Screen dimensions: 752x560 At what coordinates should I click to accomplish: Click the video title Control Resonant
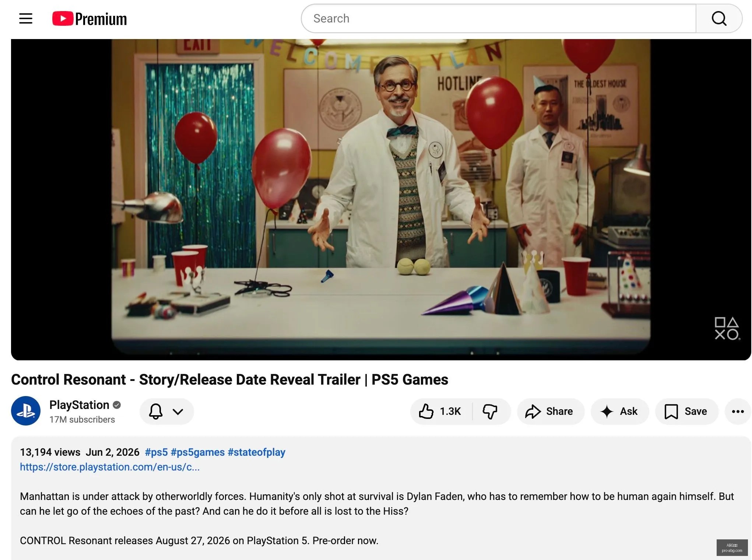pos(229,379)
